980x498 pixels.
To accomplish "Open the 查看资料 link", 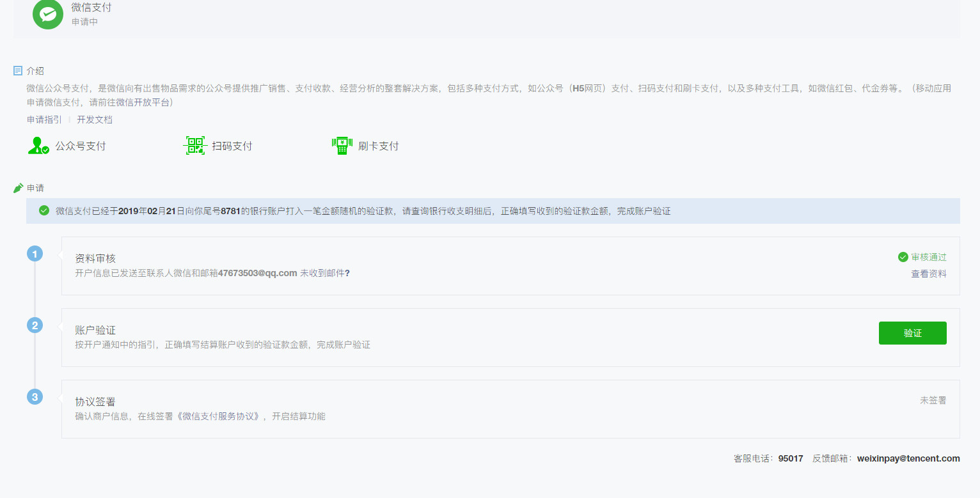I will (x=929, y=274).
